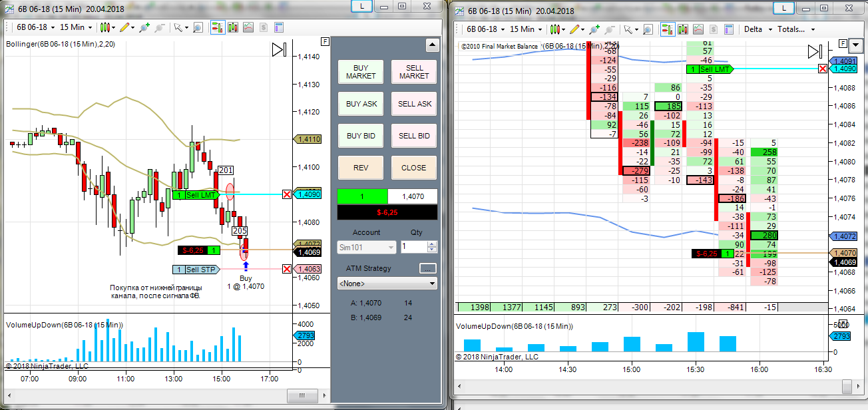Toggle data box line-chart icon in right chart window
Viewport: 868px width, 410px height.
(698, 29)
